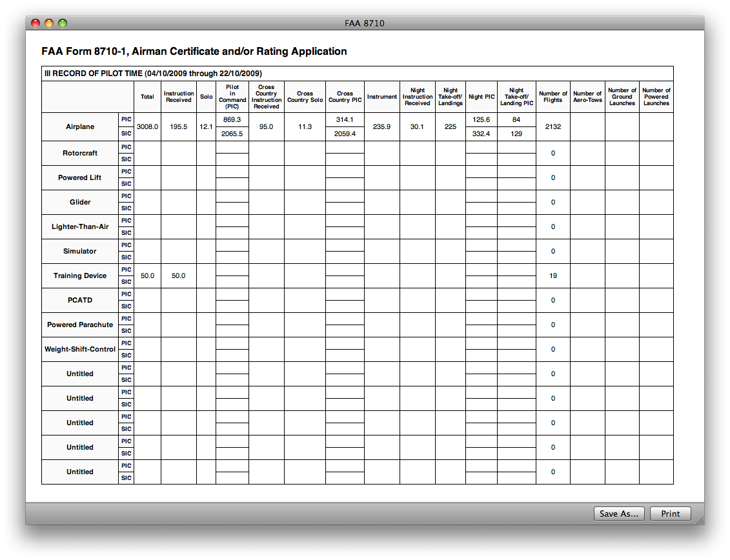Image resolution: width=730 pixels, height=560 pixels.
Task: Click Night Take-off/Landings column header
Action: pos(450,97)
